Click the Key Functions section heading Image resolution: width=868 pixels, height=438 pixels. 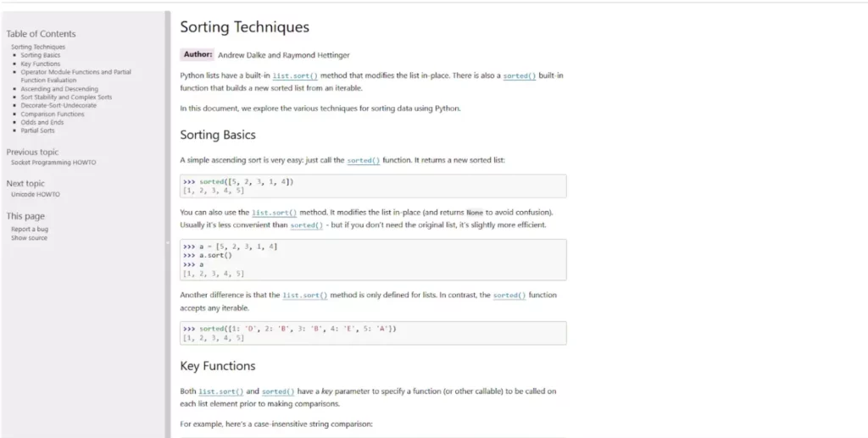[218, 366]
